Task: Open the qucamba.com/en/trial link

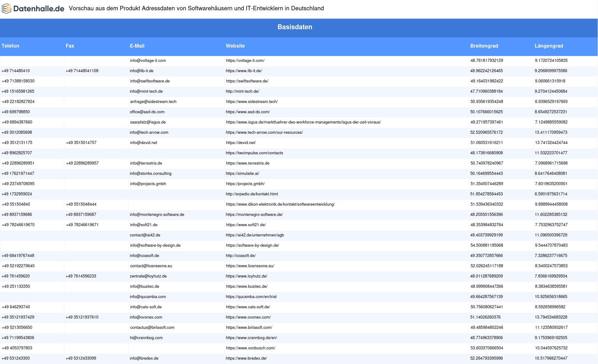Action: tap(251, 297)
